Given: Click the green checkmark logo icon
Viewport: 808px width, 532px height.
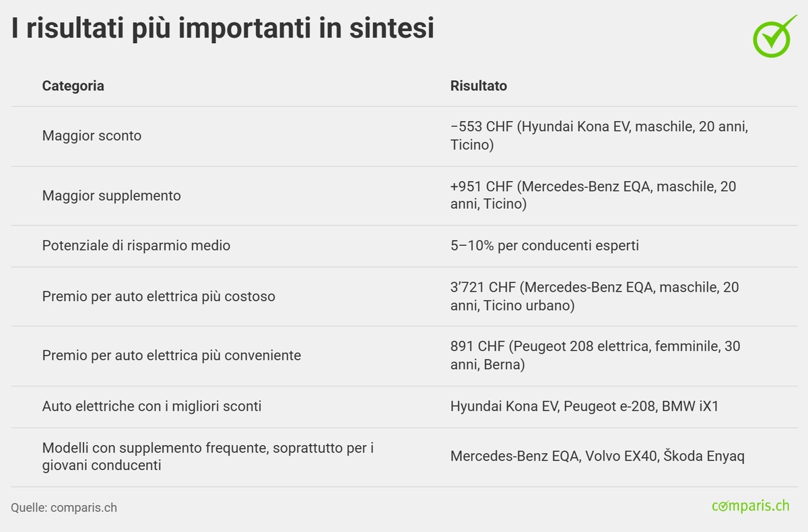Looking at the screenshot, I should [773, 36].
